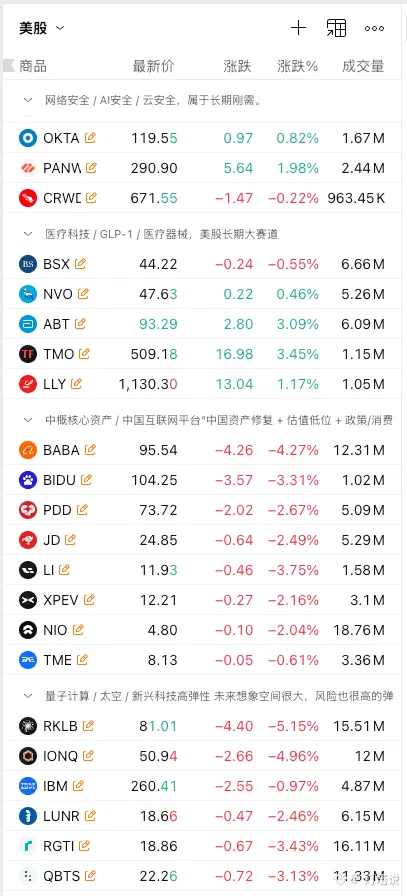Select the RKLB stock row
The width and height of the screenshot is (407, 896).
point(204,726)
